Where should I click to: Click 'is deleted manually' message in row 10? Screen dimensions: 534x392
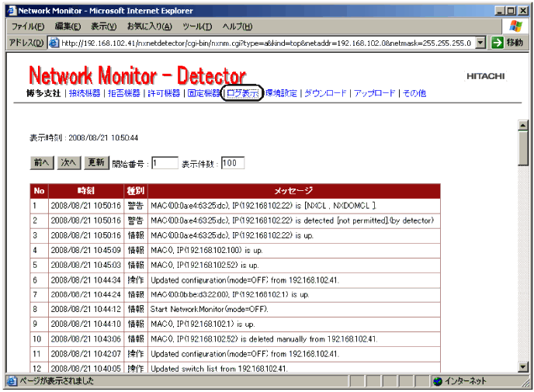click(264, 339)
